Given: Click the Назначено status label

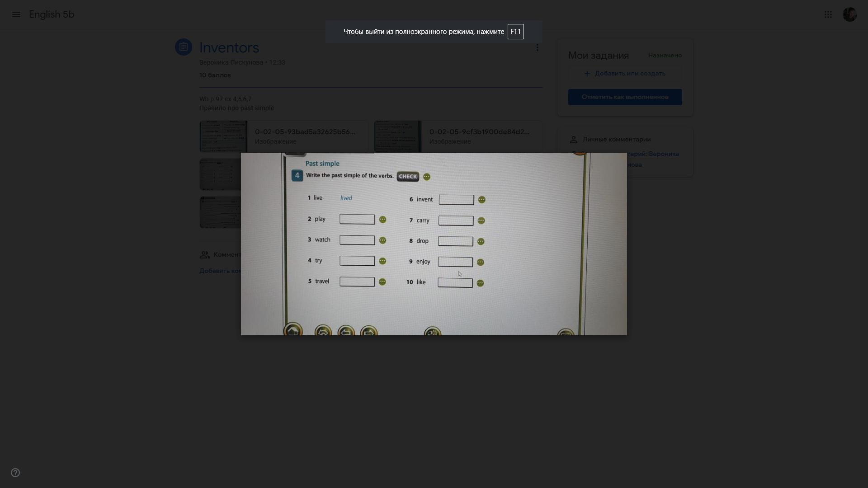Looking at the screenshot, I should 665,56.
